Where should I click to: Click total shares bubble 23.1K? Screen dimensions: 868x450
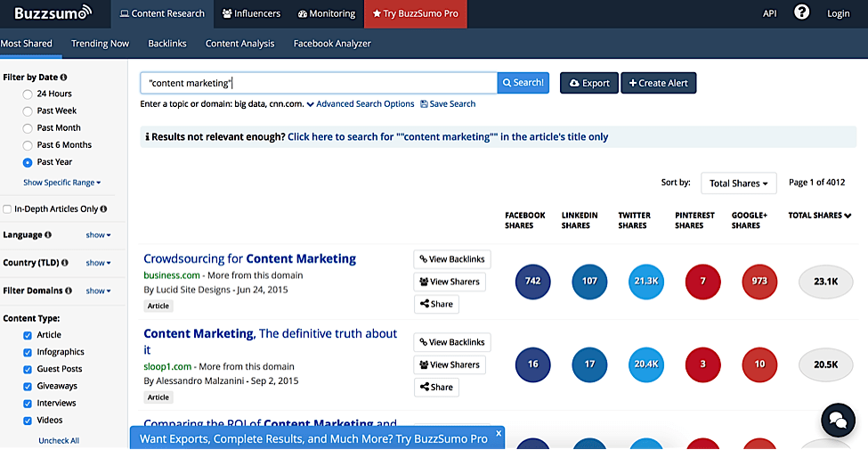825,282
